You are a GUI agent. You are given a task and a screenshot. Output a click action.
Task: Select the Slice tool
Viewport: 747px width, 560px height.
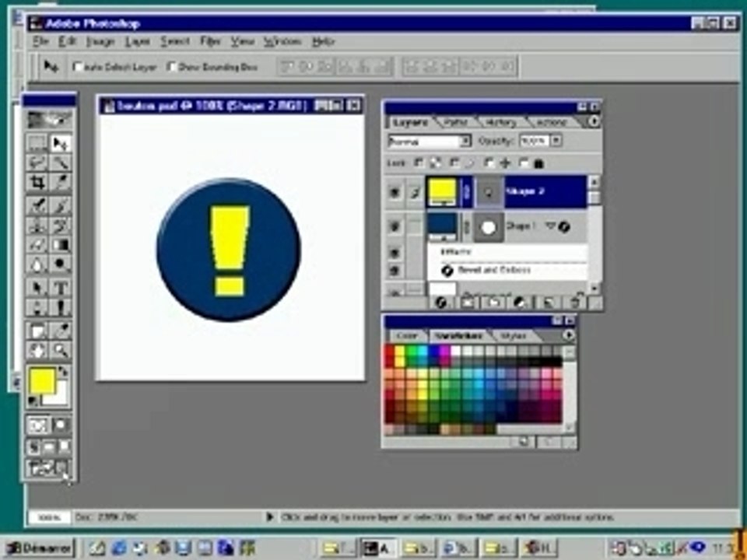61,182
